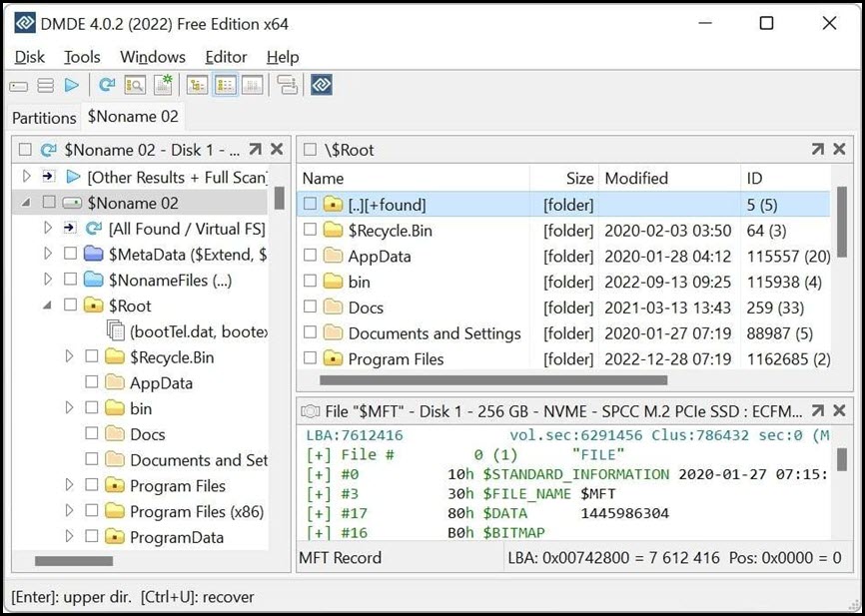Close the $Noname 02 tree panel
Viewport: 865px width, 616px height.
tap(277, 149)
